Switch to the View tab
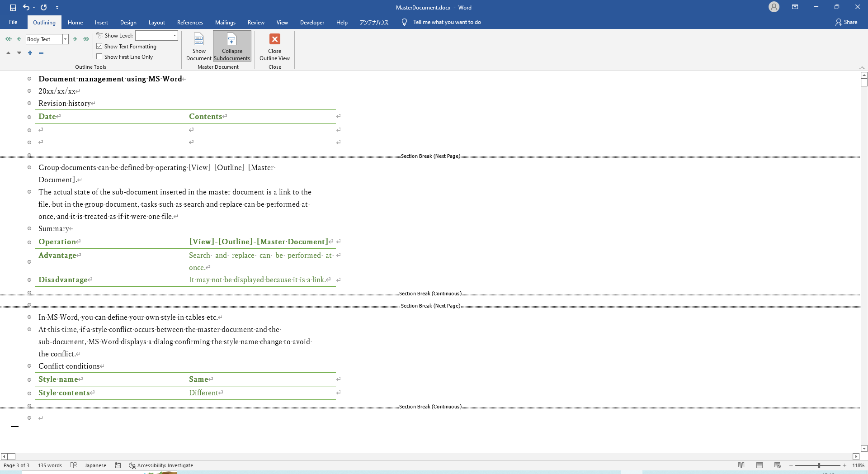 [282, 22]
